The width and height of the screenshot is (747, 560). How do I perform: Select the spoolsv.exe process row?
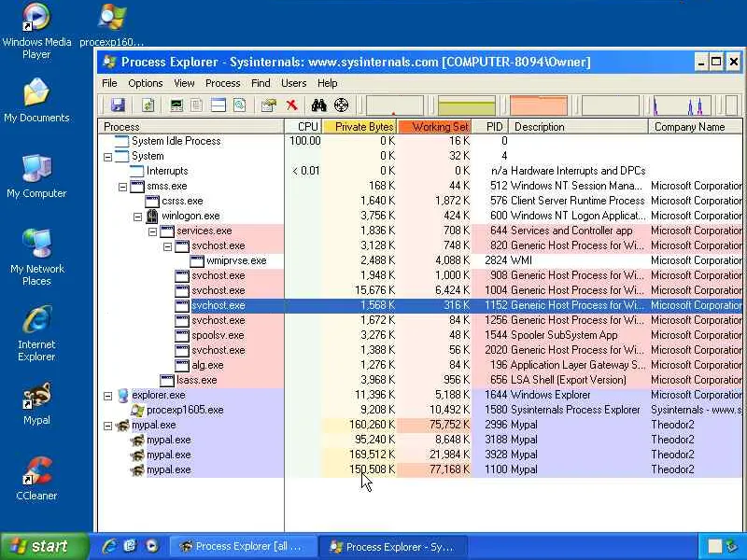click(x=419, y=335)
